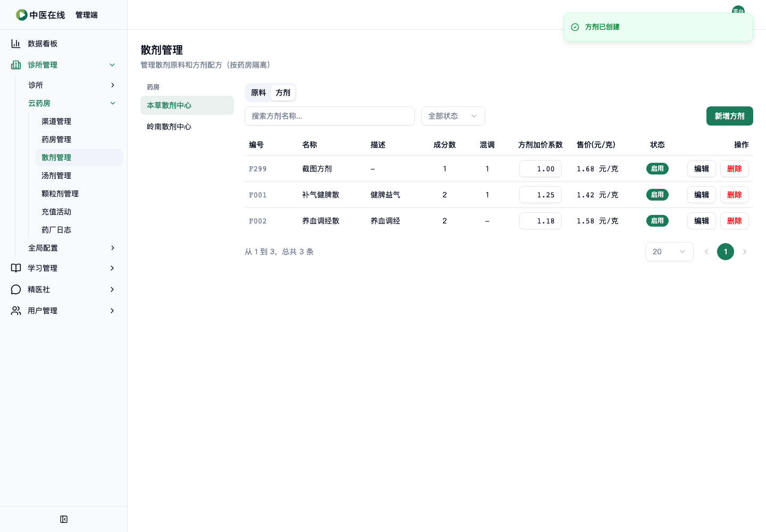Click 启用 status badge for F002
This screenshot has width=766, height=532.
pos(657,221)
